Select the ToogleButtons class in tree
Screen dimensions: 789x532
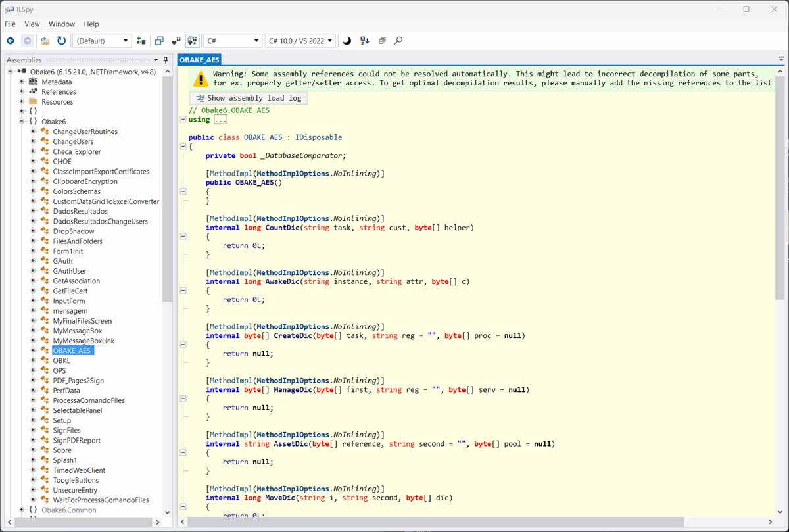[x=76, y=480]
